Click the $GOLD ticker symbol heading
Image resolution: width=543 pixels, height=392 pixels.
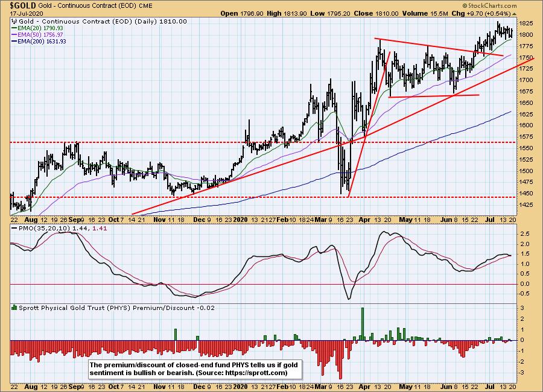pos(23,5)
